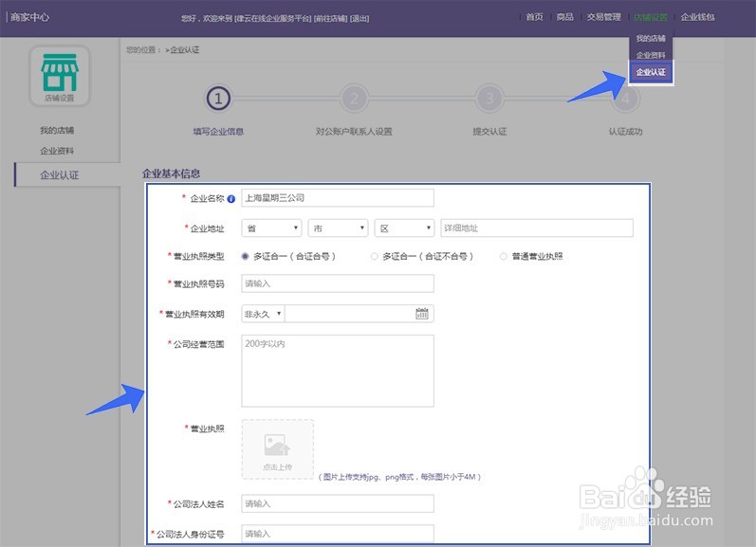Click the 店铺设置 store icon in sidebar
This screenshot has height=547, width=756.
[x=60, y=76]
